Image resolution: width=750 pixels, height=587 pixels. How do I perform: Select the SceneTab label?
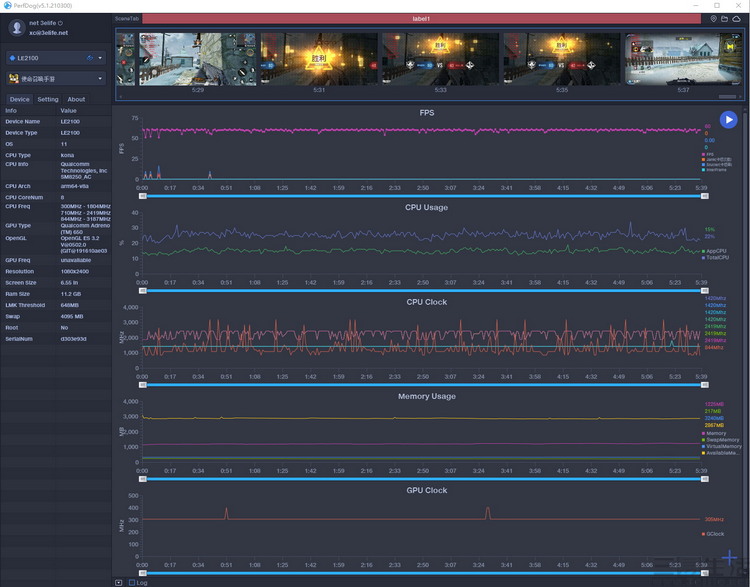127,19
